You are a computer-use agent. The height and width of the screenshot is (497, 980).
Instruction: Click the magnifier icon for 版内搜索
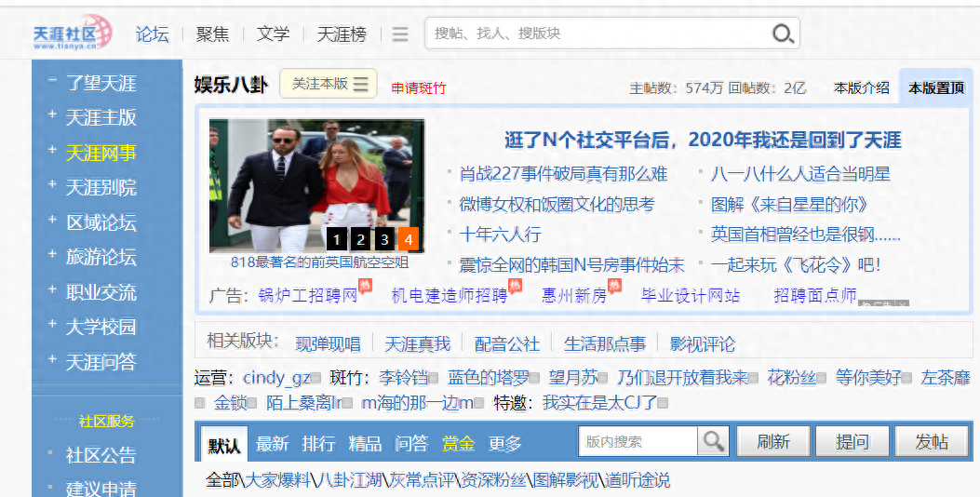tap(714, 441)
